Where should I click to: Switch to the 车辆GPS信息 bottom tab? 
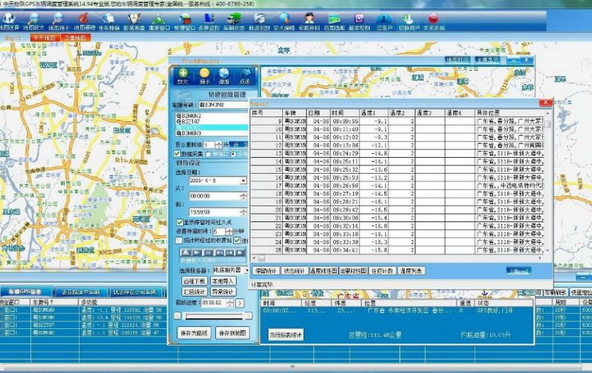(26, 292)
